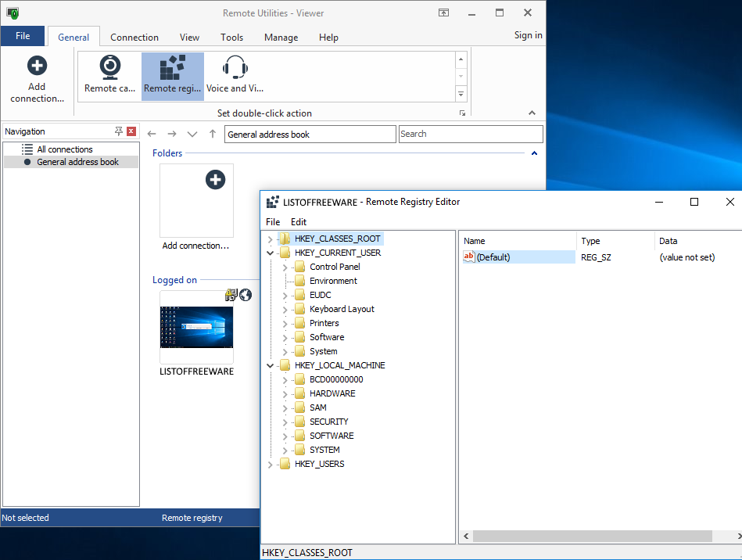This screenshot has height=560, width=742.
Task: Click the HKEY_USERS folder icon
Action: pos(285,464)
